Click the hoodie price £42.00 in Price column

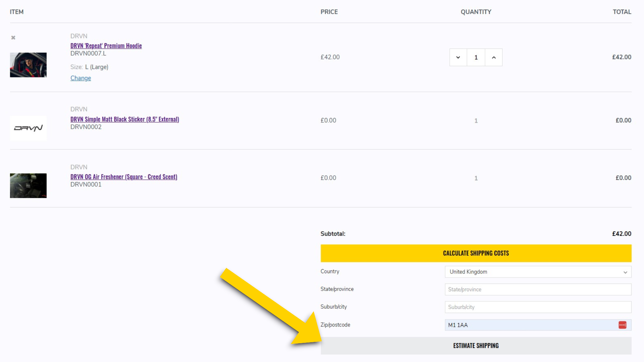(x=330, y=57)
